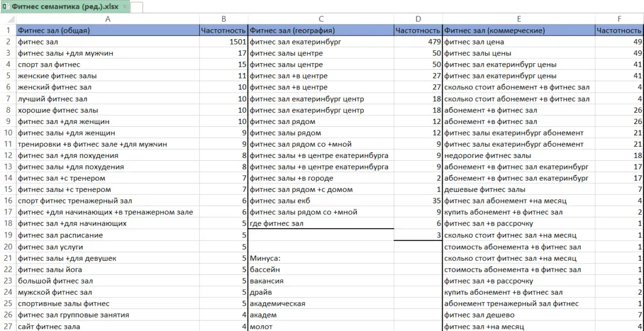Select row 1 header number
The width and height of the screenshot is (644, 331).
(8, 30)
